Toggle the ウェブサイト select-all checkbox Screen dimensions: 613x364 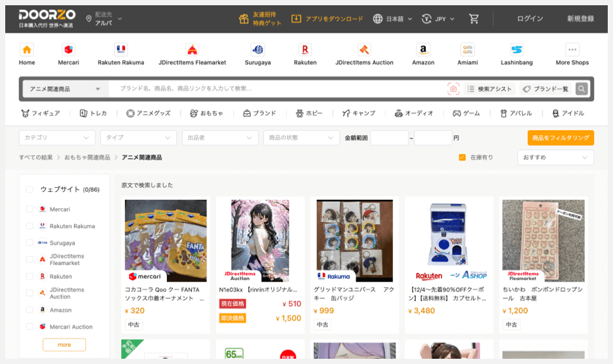(29, 190)
